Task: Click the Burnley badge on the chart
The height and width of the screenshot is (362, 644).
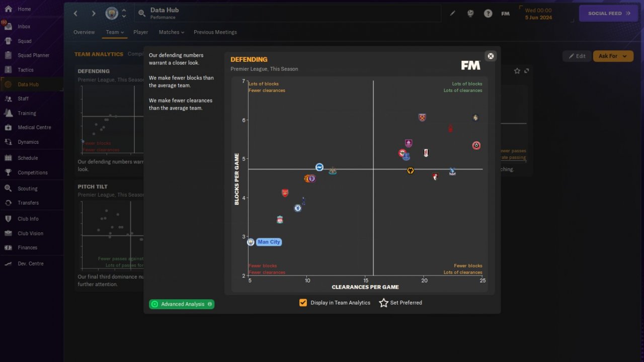Action: click(x=409, y=144)
